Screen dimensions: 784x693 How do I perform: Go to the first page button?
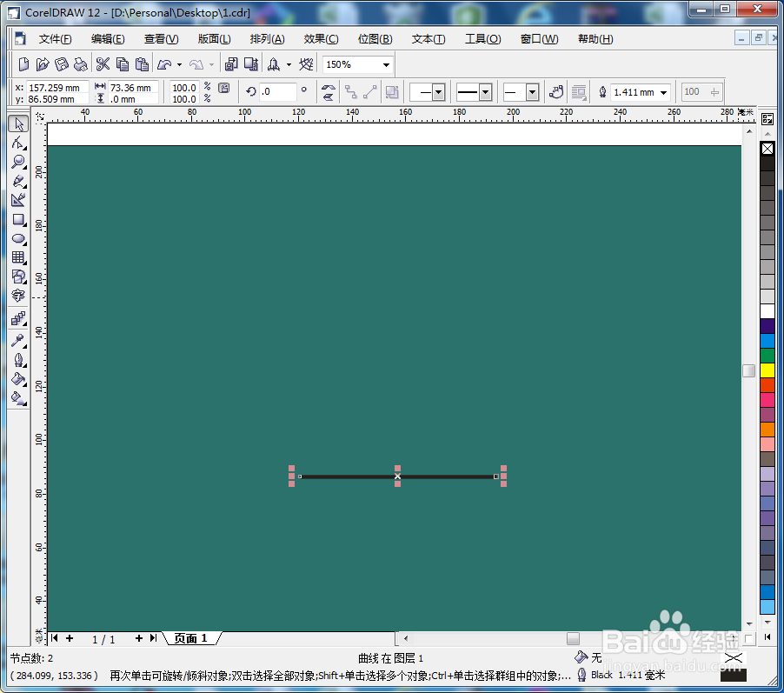click(x=55, y=638)
